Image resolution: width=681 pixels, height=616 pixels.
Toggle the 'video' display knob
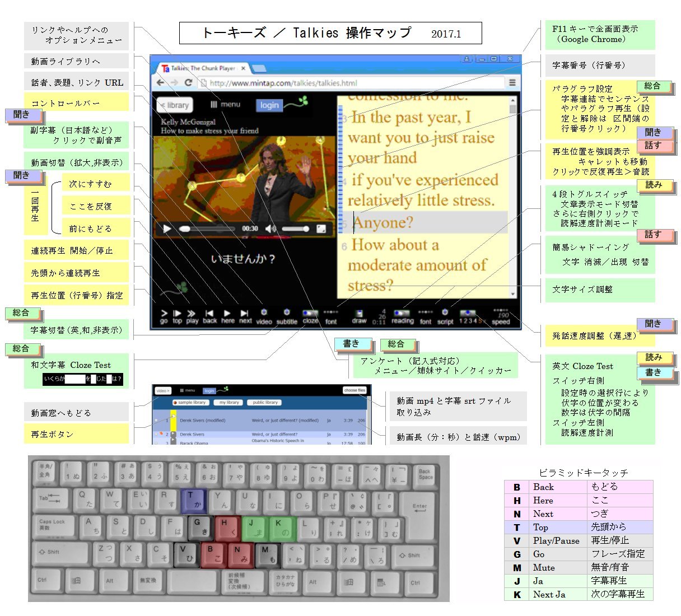(264, 312)
